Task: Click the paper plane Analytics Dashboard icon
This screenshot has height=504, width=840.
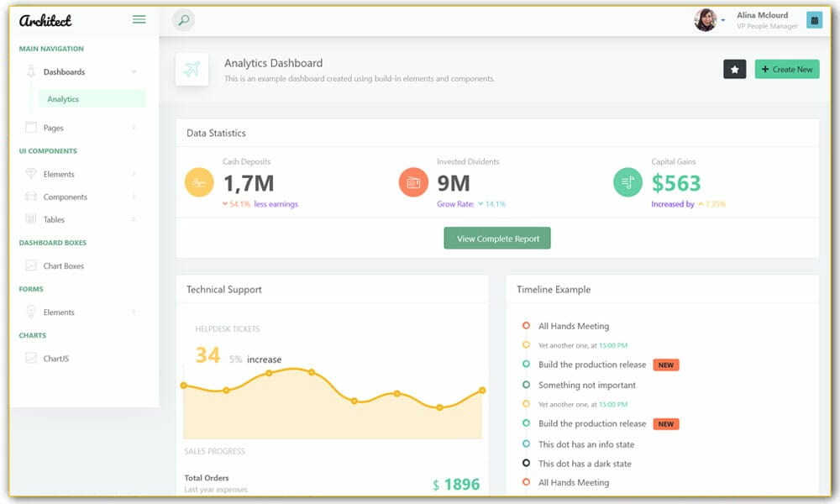Action: (x=192, y=68)
